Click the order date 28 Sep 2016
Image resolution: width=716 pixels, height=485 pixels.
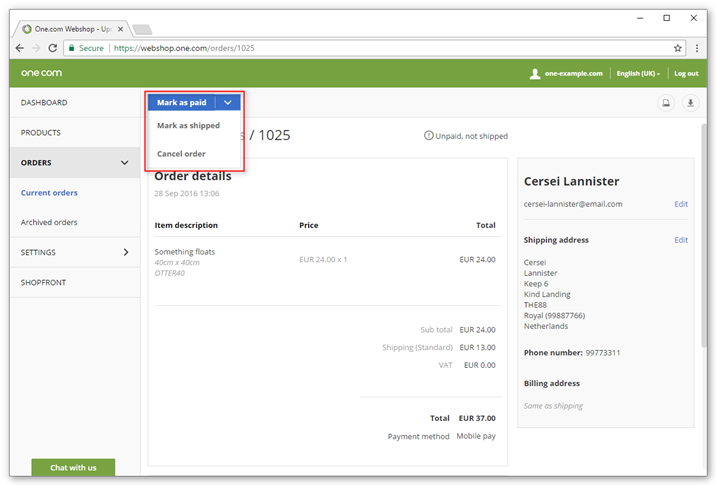click(186, 193)
